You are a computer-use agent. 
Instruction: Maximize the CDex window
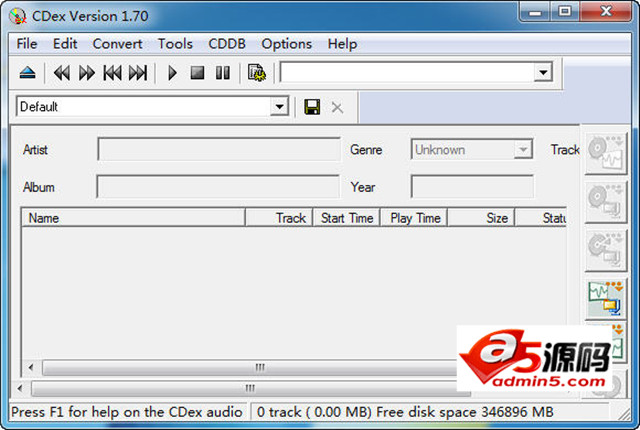(x=565, y=12)
